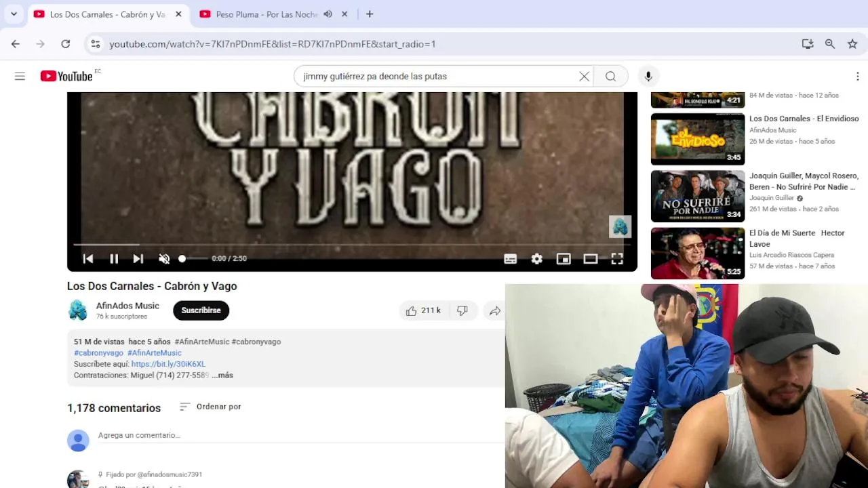Pause the video playback
Viewport: 868px width, 488px height.
(114, 258)
